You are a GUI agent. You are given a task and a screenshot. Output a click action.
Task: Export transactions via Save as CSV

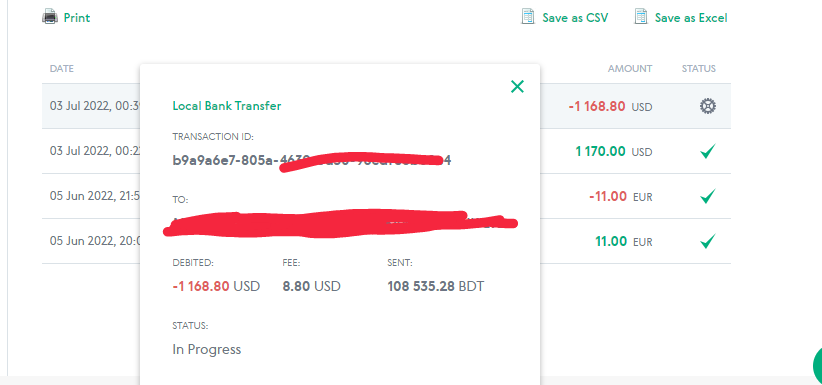(x=575, y=18)
